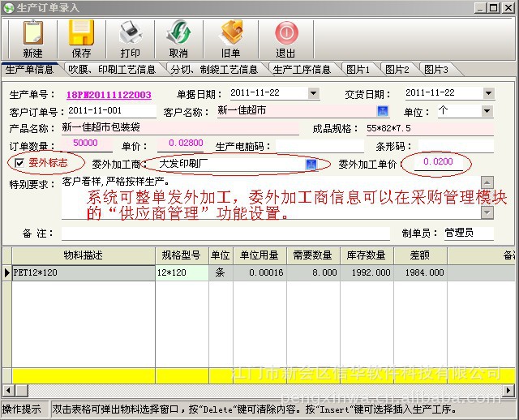
Task: Select the 8.000 required quantity cell
Action: point(313,273)
